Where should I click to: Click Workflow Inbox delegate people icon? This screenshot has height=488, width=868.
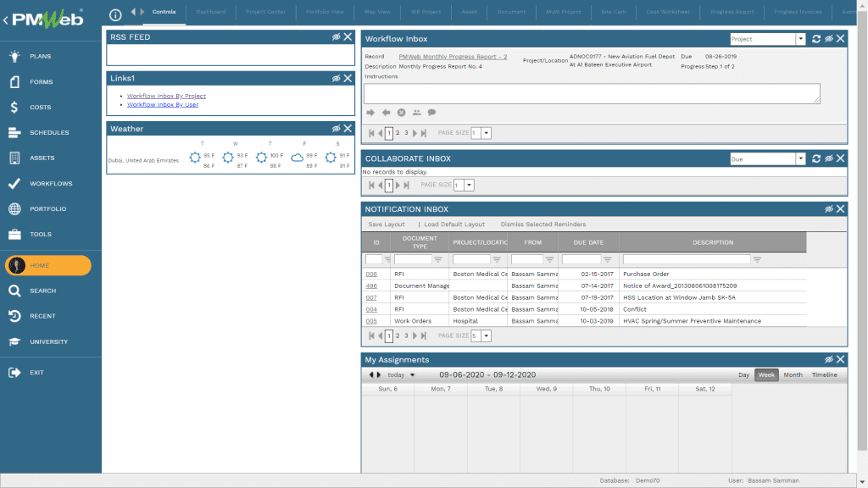416,113
